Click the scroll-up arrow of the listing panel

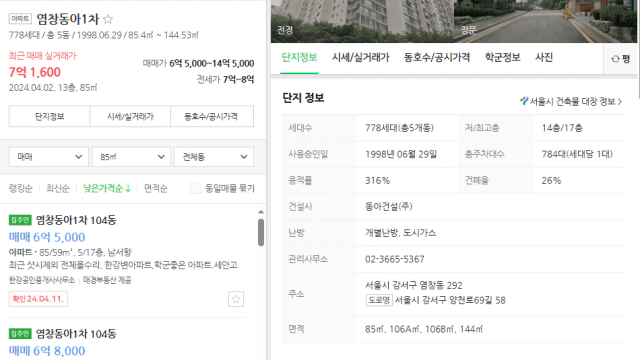[261, 212]
